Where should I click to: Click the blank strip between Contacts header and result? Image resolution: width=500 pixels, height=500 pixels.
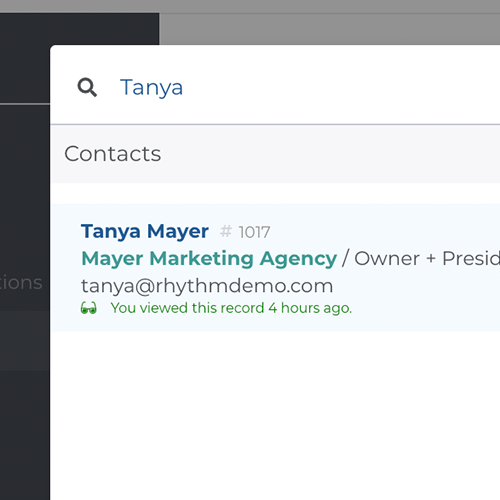275,193
